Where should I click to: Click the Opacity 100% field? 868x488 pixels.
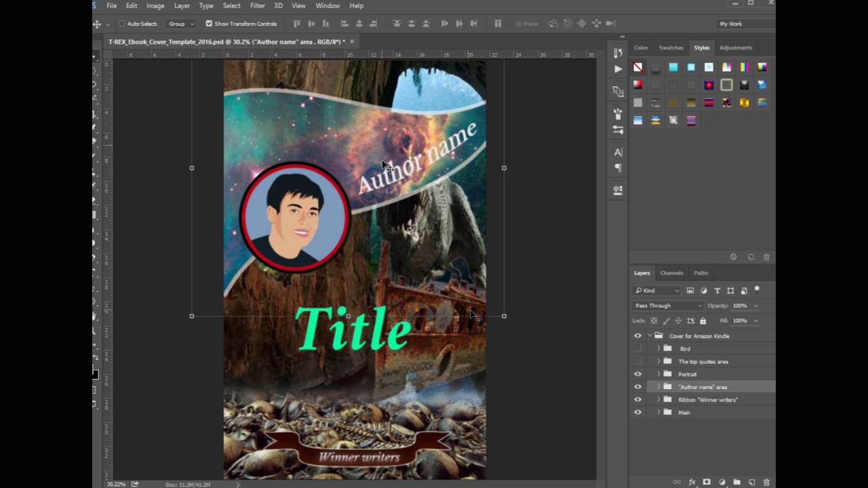pos(740,306)
